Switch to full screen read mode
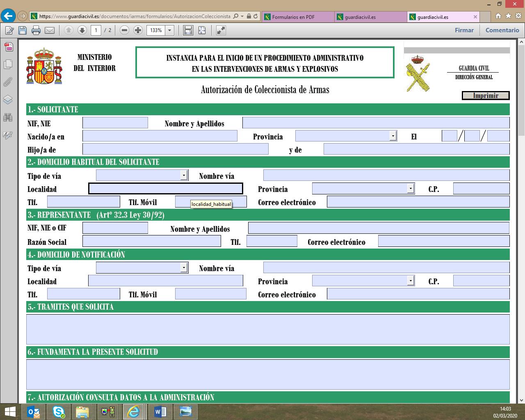Viewport: 525px width, 420px height. (221, 30)
